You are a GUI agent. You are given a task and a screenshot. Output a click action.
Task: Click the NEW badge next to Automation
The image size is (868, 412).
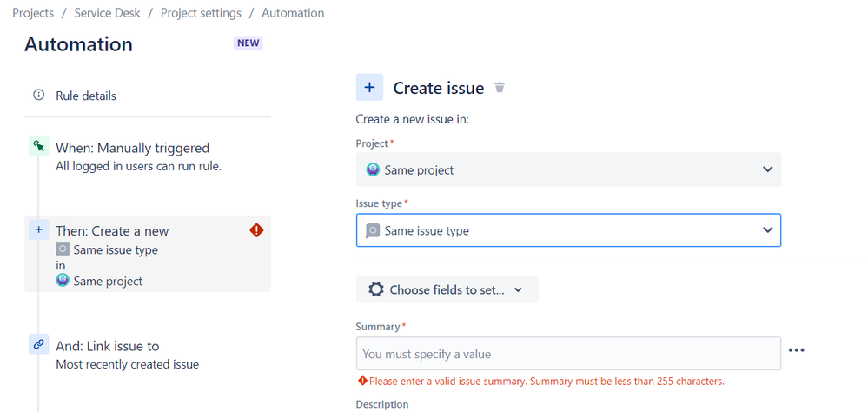tap(248, 43)
